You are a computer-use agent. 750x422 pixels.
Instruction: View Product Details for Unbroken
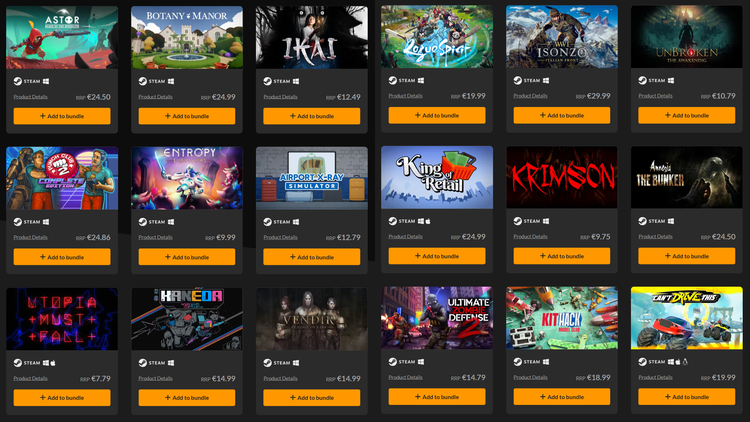point(655,96)
